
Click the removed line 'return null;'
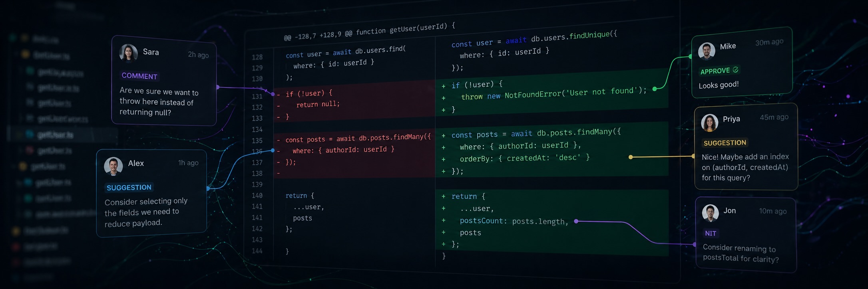318,104
